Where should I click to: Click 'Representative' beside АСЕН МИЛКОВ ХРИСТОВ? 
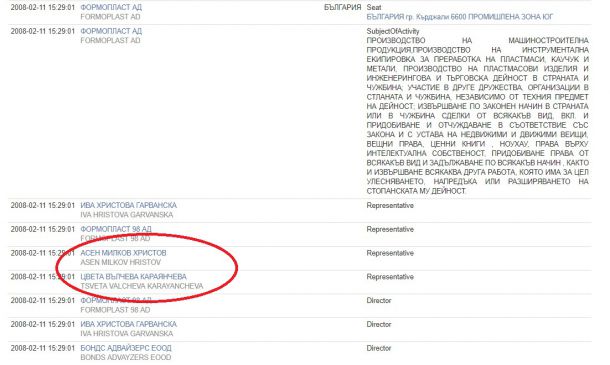390,253
